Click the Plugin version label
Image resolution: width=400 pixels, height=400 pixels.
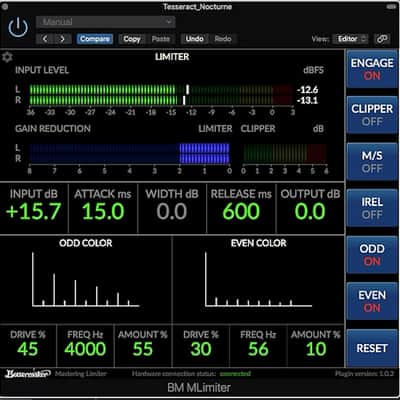pyautogui.click(x=364, y=374)
